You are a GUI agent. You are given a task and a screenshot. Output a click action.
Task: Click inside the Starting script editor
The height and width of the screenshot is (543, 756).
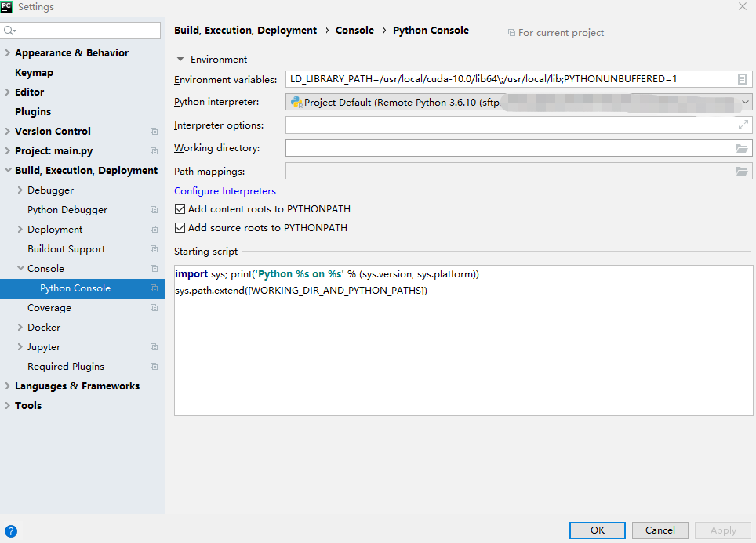click(463, 340)
